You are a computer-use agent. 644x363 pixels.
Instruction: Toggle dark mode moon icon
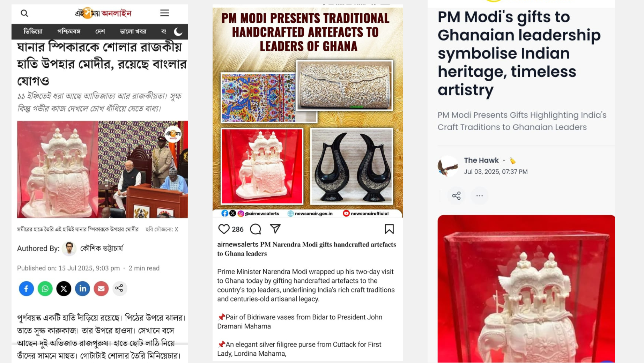[178, 32]
